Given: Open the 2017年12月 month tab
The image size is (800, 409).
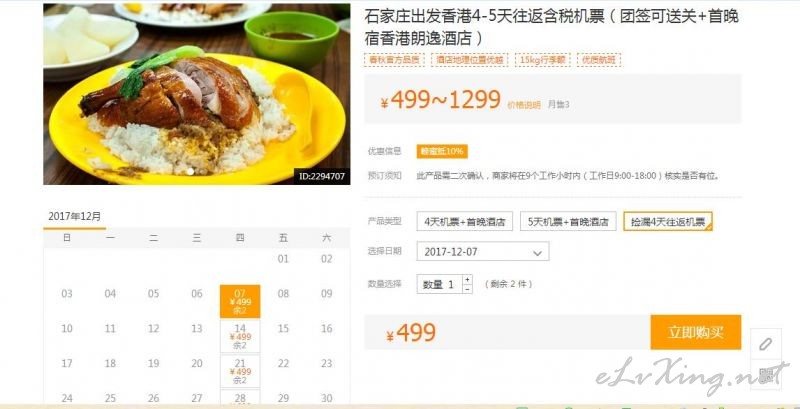Looking at the screenshot, I should pyautogui.click(x=74, y=216).
